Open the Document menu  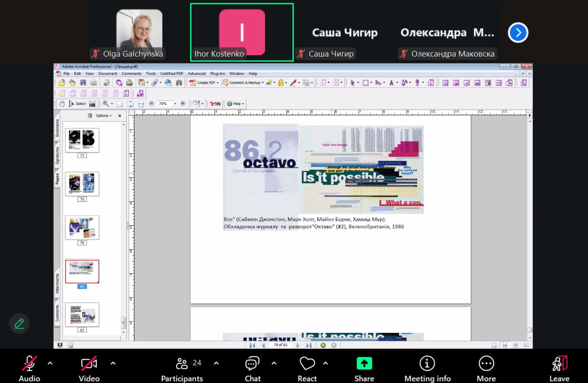(x=107, y=74)
